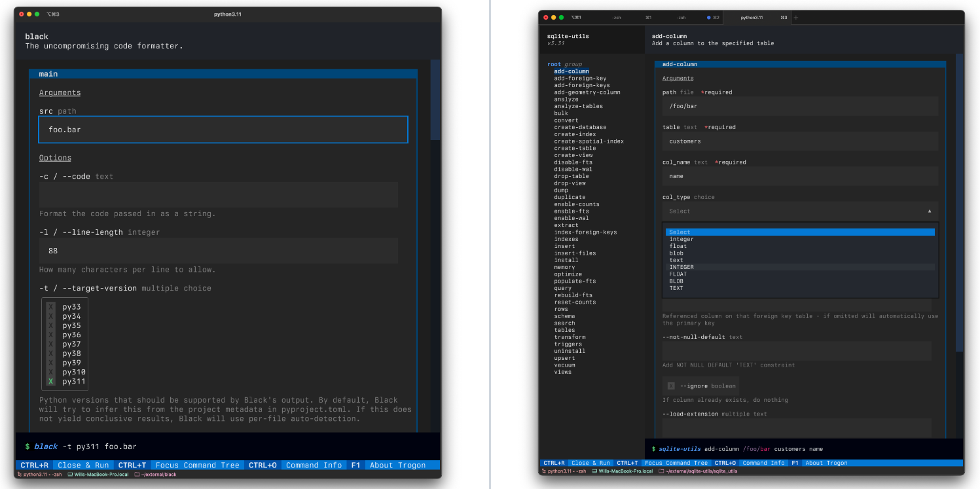Viewport: 980px width, 489px height.
Task: Click About Trogon in sqlite-utils footer
Action: point(826,463)
